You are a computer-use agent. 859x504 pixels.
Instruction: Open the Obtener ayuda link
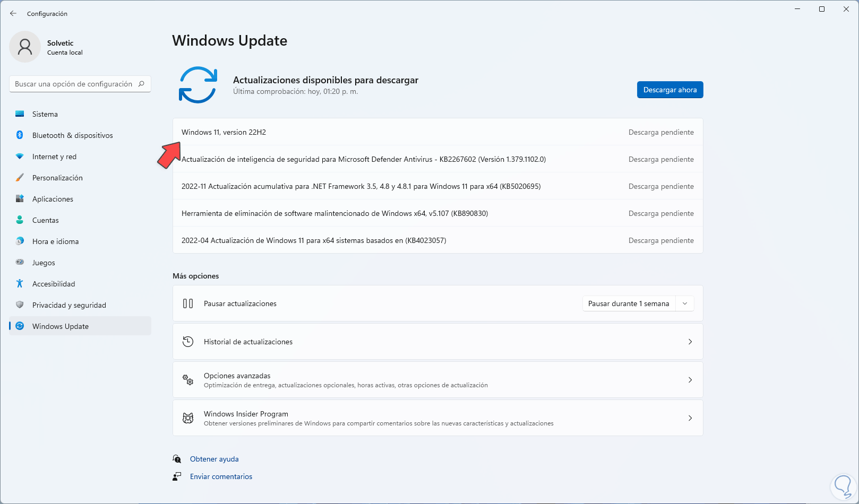coord(214,459)
